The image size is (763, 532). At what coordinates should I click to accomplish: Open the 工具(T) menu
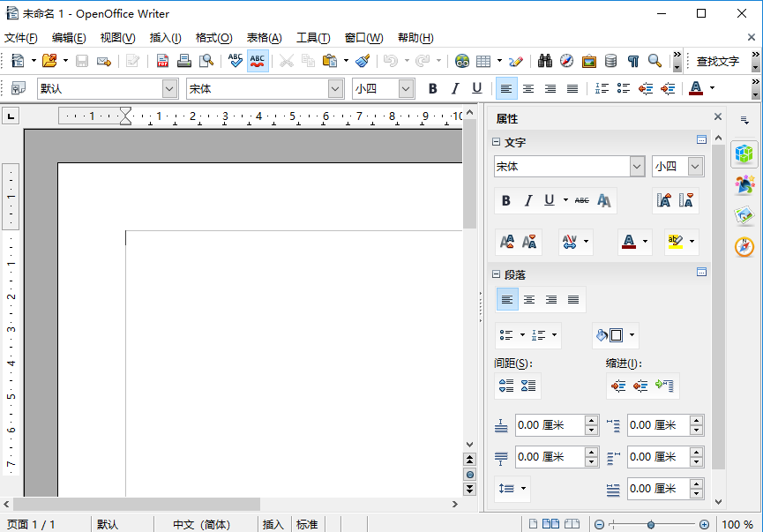[x=313, y=38]
